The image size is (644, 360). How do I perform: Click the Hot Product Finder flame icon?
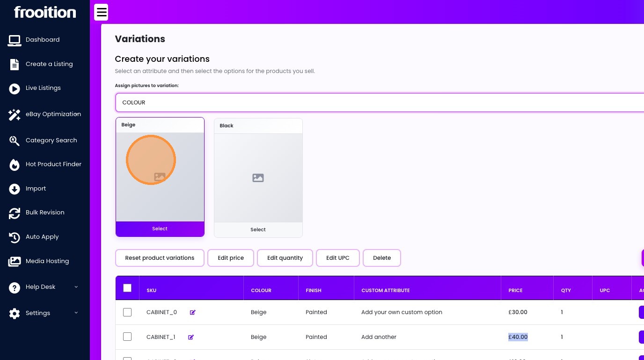pyautogui.click(x=15, y=165)
